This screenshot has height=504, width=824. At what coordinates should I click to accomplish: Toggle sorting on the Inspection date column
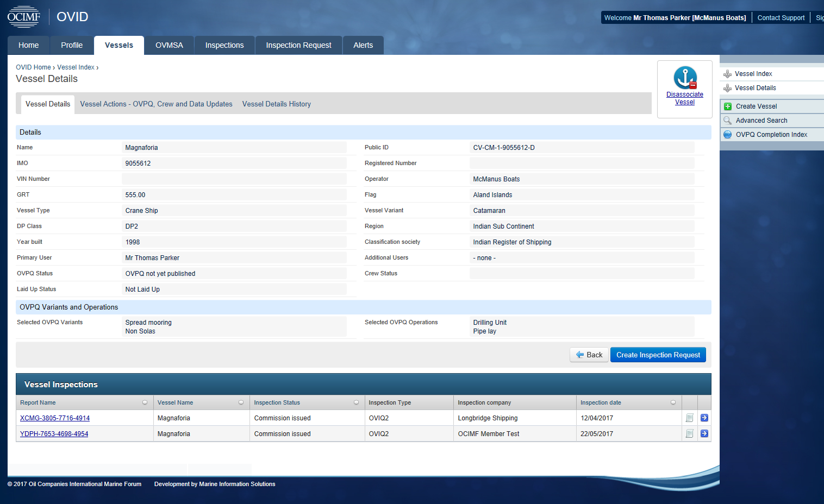(x=673, y=402)
